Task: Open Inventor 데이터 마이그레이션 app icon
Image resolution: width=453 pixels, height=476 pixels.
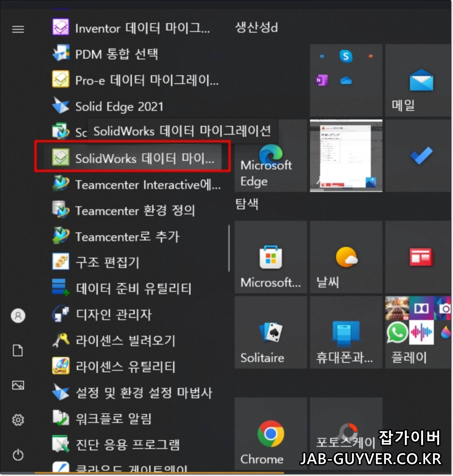Action: (60, 27)
